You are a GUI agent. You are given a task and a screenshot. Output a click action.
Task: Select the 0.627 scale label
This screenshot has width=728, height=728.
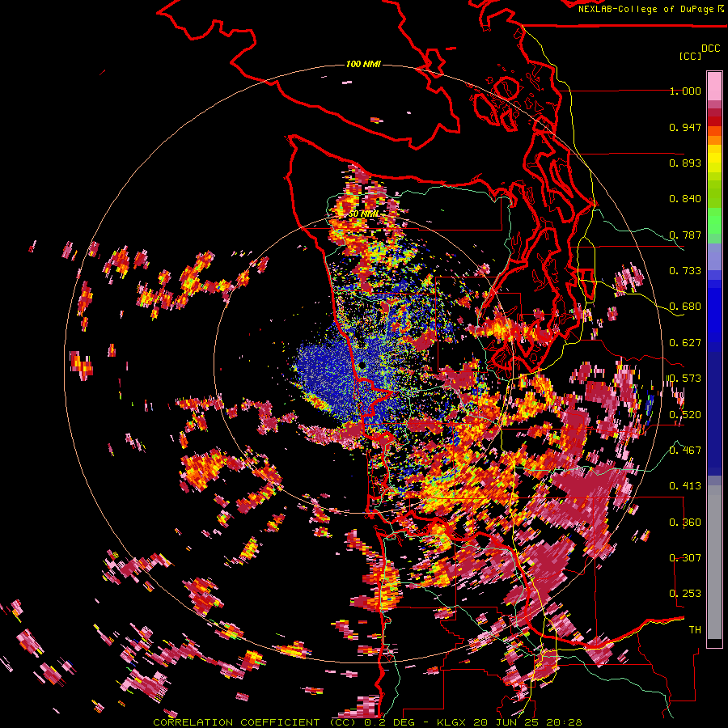point(685,343)
